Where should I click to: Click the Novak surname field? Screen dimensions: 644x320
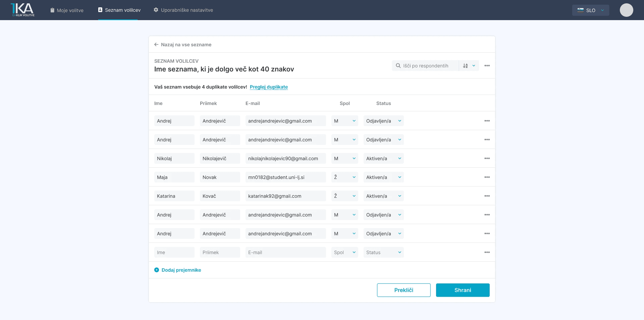tap(220, 177)
